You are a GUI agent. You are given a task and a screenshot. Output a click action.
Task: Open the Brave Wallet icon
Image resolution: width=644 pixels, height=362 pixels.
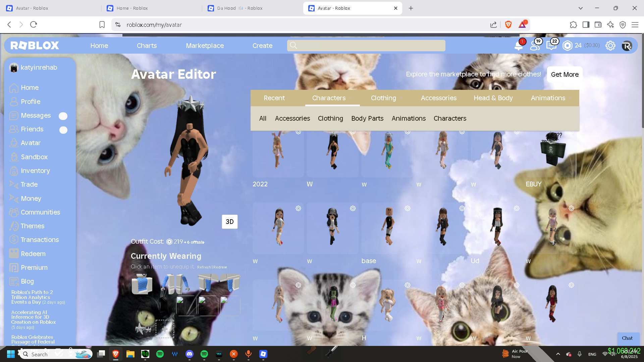(x=598, y=24)
